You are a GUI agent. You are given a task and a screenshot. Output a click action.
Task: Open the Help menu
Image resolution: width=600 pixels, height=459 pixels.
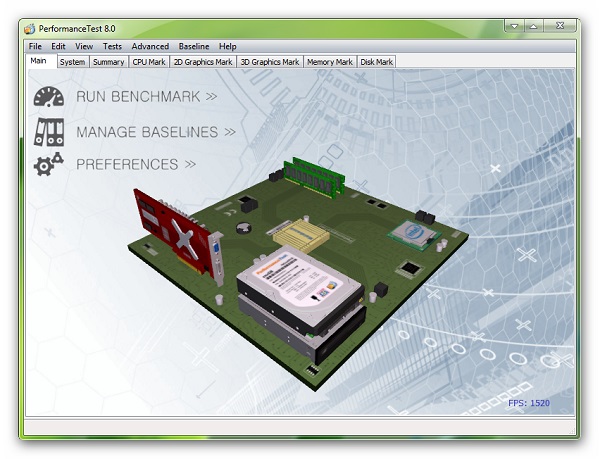click(227, 46)
